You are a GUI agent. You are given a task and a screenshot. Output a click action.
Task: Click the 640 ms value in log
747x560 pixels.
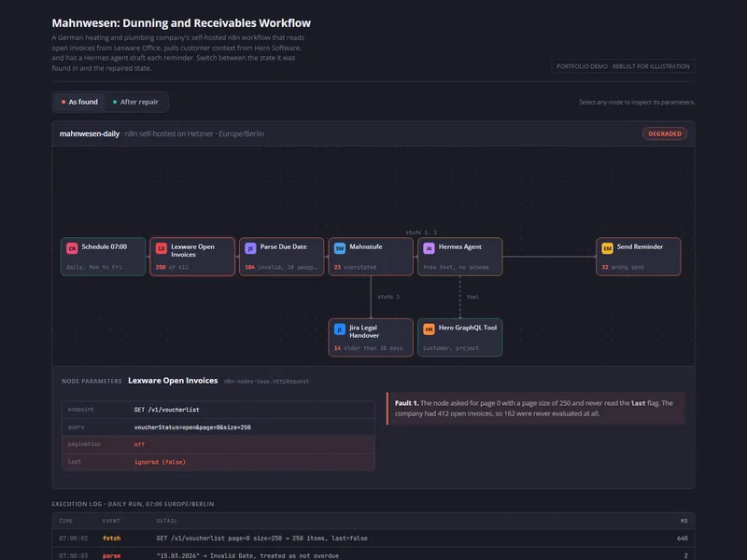click(683, 539)
